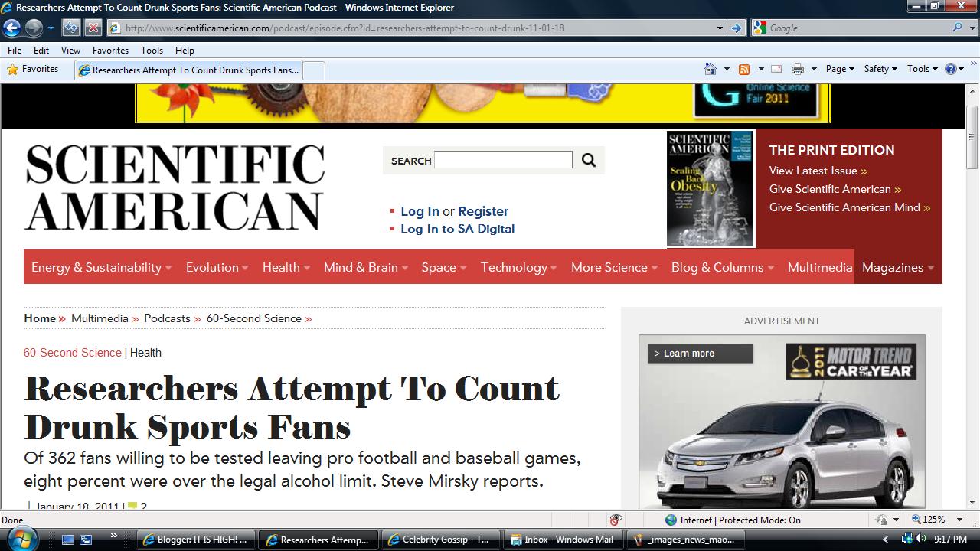Open the Help menu
The width and height of the screenshot is (980, 551).
tap(185, 50)
